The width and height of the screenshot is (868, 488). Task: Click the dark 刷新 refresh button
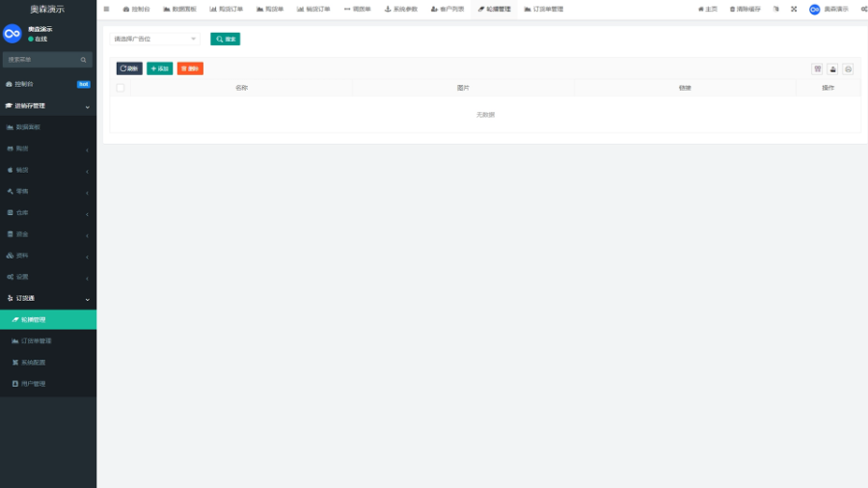pos(129,68)
